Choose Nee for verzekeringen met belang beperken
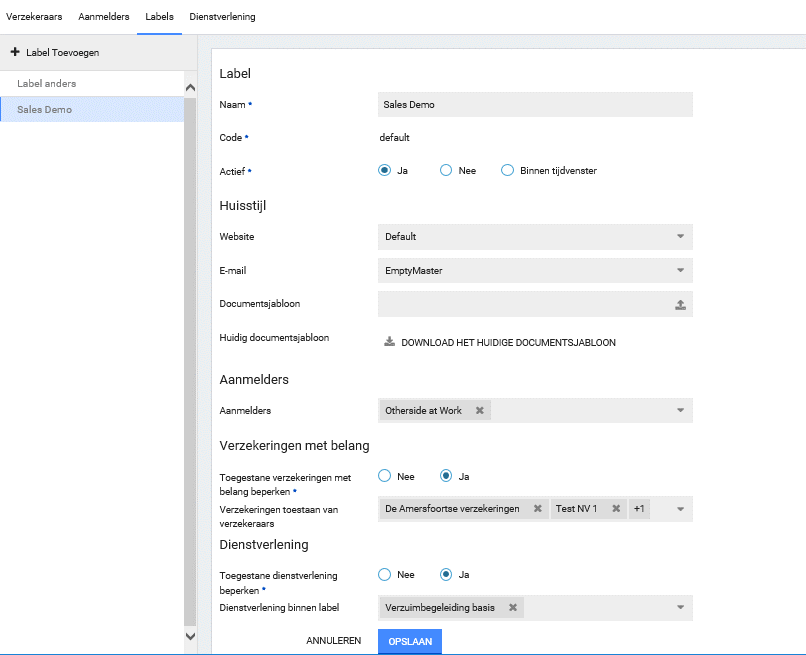The image size is (806, 655). [x=384, y=476]
